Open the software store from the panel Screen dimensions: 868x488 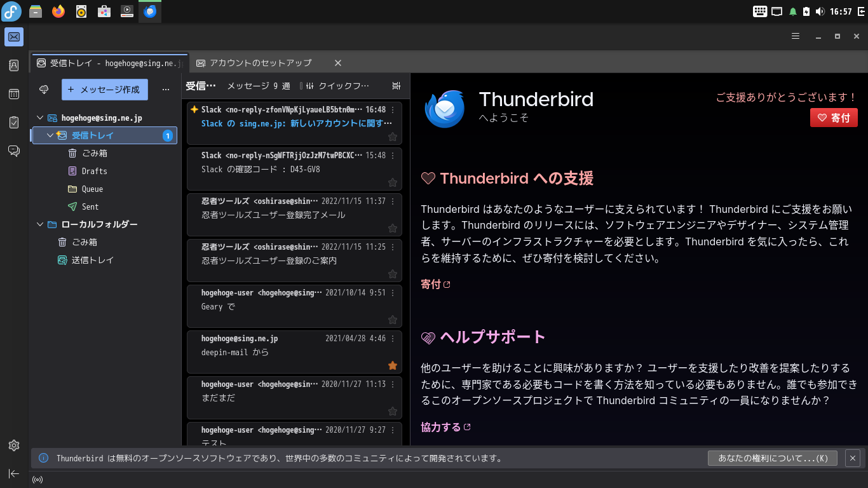[104, 11]
